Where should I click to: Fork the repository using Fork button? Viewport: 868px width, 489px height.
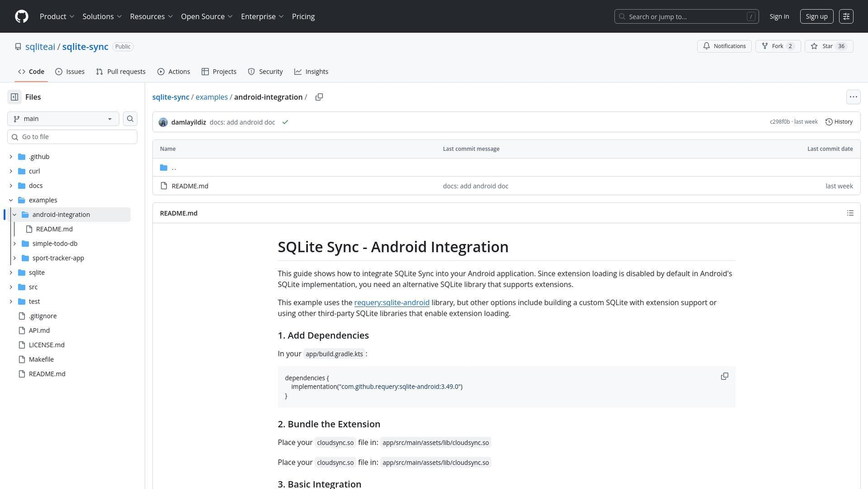tap(778, 46)
